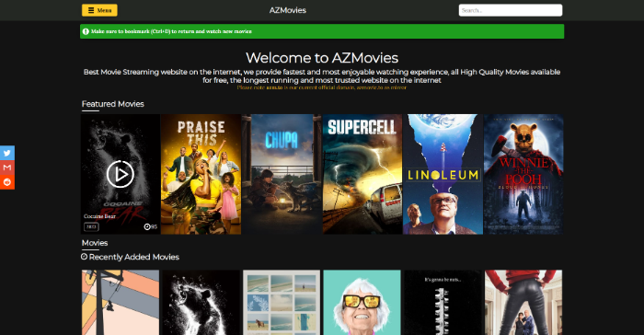Click the info icon in green banner
The image size is (644, 335).
point(86,31)
